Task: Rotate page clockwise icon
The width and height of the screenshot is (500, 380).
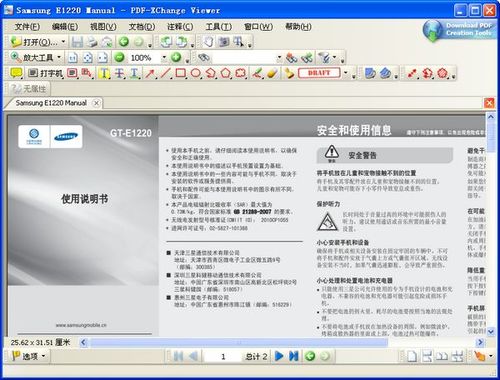Action: pos(181,42)
